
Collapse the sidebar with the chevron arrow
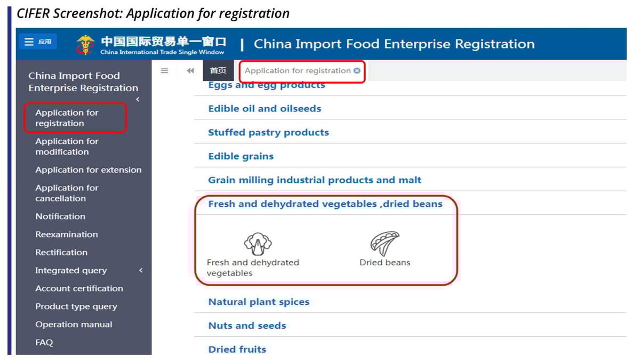(x=138, y=100)
